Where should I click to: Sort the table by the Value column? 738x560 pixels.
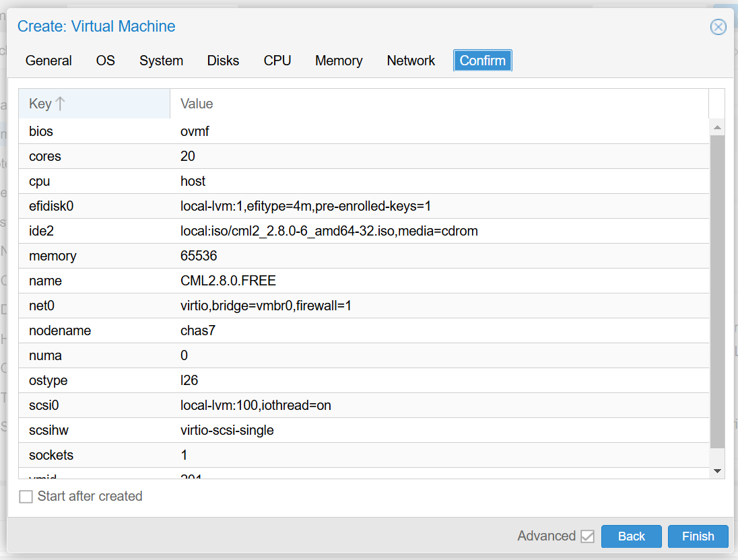[195, 103]
